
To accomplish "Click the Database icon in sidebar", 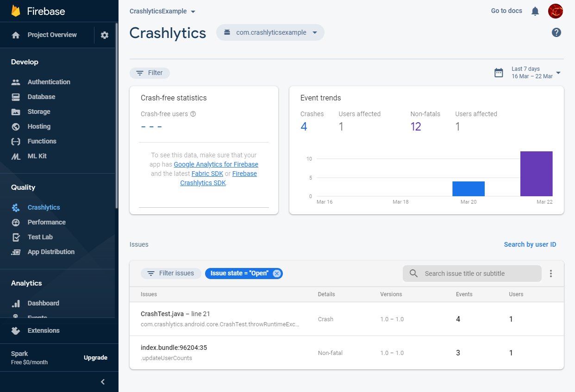I will (16, 97).
